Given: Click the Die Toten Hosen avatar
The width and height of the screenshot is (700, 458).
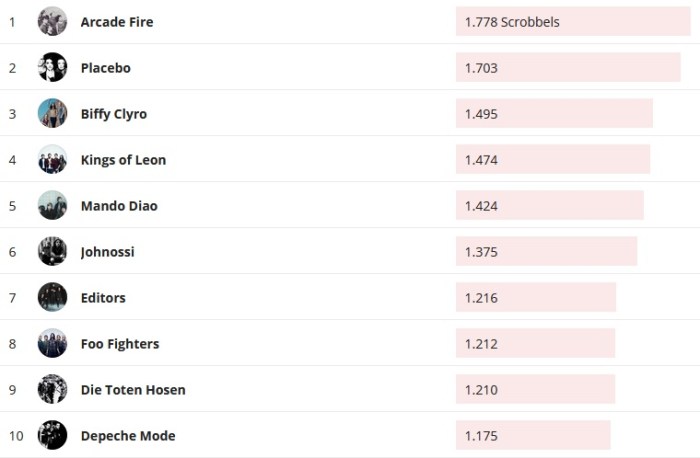Looking at the screenshot, I should coord(52,389).
